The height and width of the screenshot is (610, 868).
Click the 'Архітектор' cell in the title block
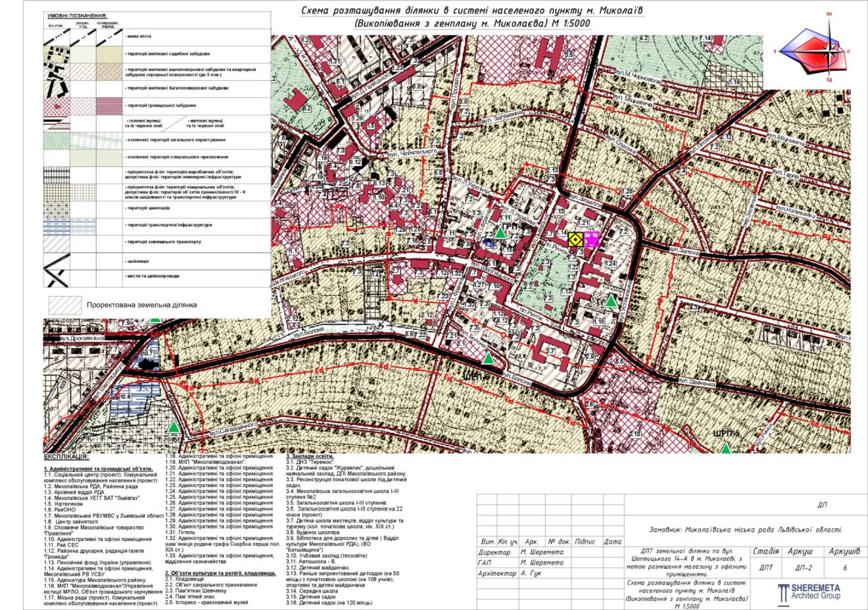[499, 574]
